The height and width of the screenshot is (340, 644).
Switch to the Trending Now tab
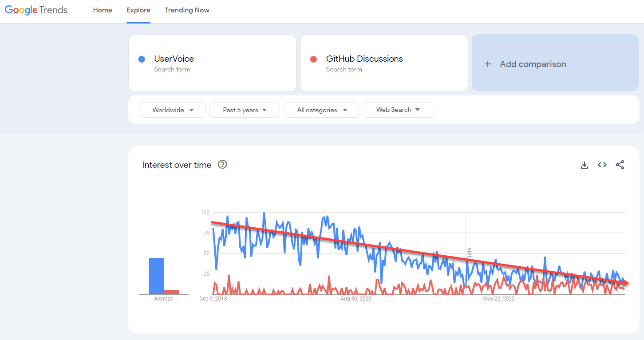click(x=187, y=10)
